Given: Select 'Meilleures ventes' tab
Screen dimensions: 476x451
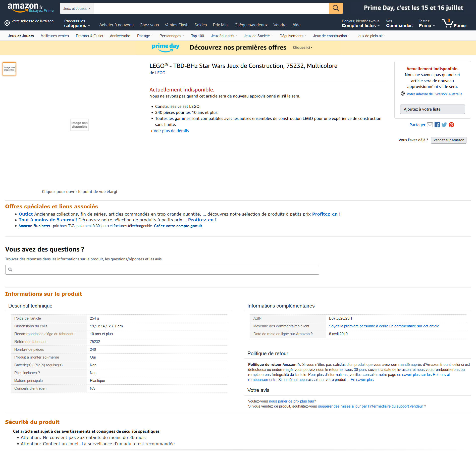Looking at the screenshot, I should tap(55, 36).
